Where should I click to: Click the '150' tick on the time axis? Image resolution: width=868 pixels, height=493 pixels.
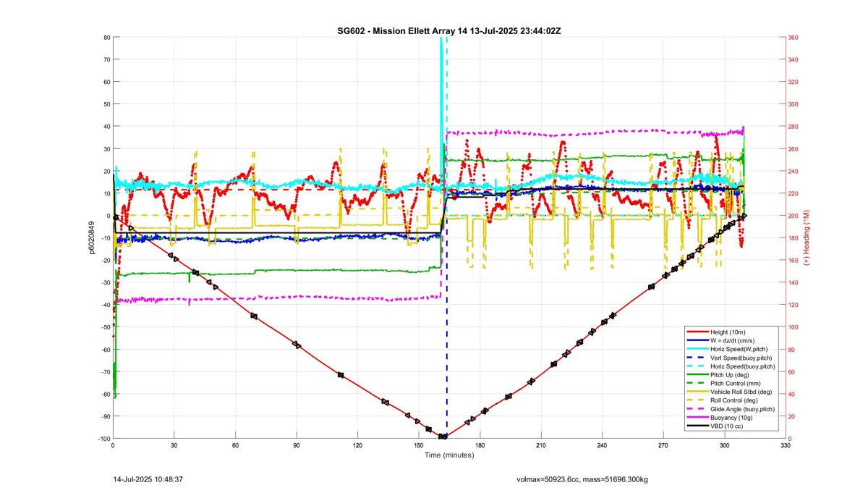point(419,446)
